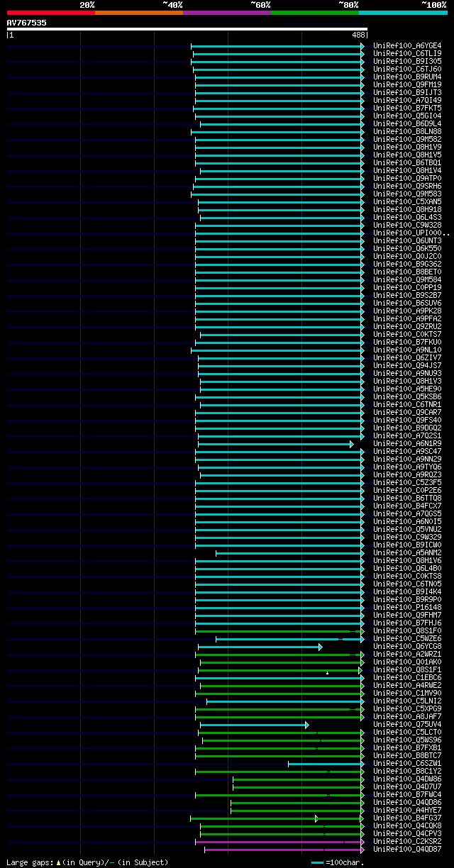
Task: Select label UniRef100_B4FCX7
Action: coord(407,506)
